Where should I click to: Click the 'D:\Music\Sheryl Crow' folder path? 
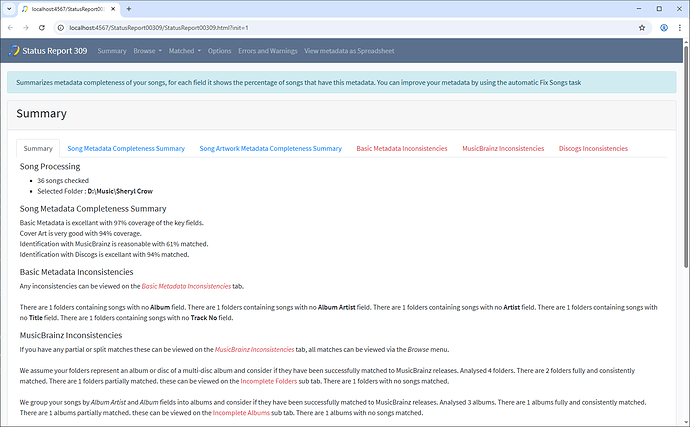(x=120, y=191)
